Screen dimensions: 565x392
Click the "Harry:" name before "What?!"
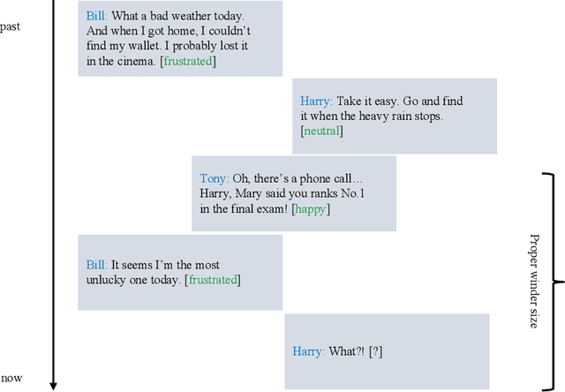(x=308, y=351)
